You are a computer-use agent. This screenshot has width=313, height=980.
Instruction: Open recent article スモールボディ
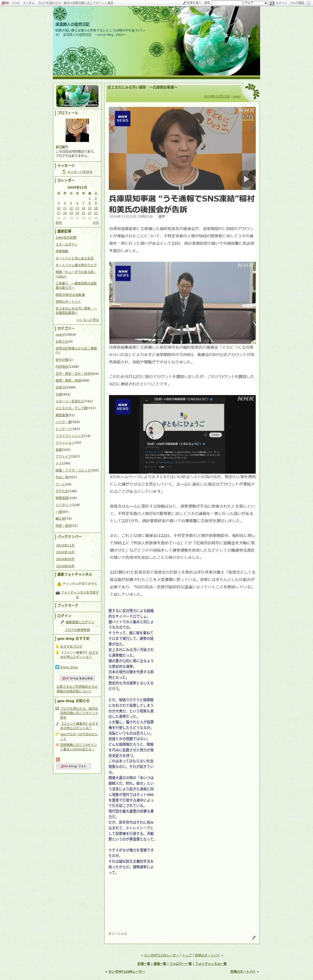pos(66,244)
